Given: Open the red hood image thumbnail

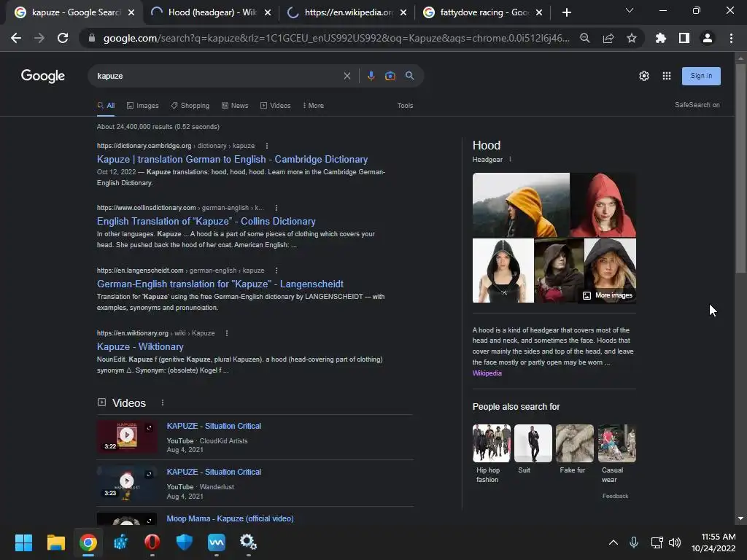Looking at the screenshot, I should tap(603, 205).
